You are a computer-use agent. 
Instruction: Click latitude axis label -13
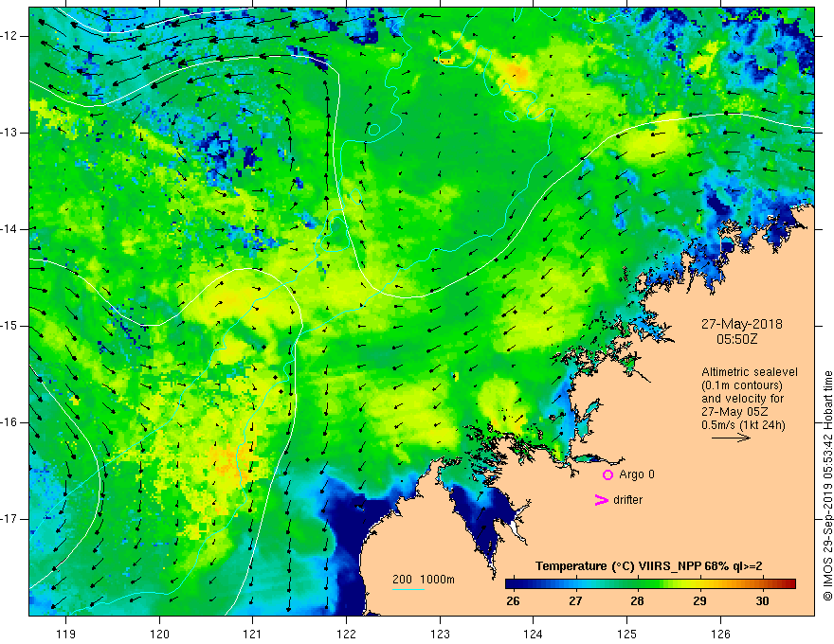(x=9, y=133)
